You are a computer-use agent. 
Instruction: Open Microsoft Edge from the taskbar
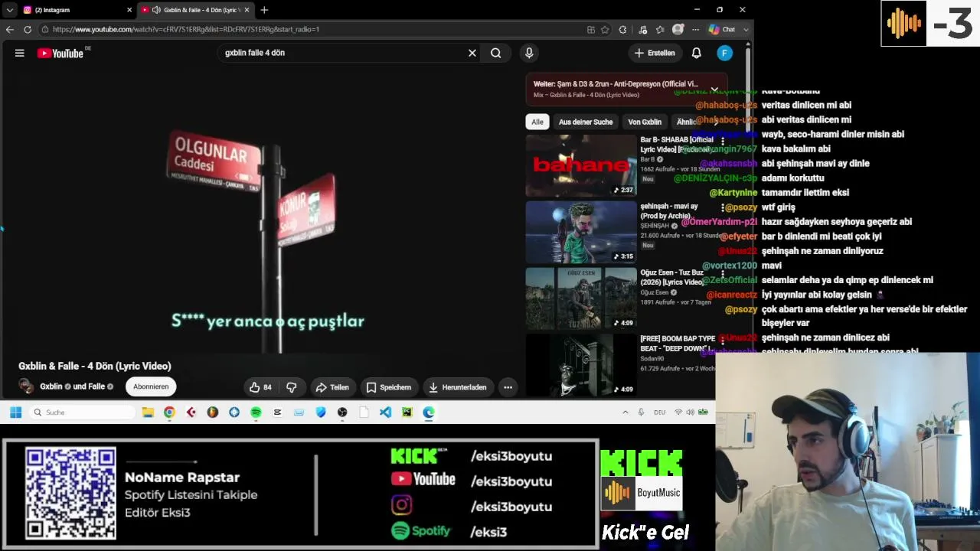[429, 412]
